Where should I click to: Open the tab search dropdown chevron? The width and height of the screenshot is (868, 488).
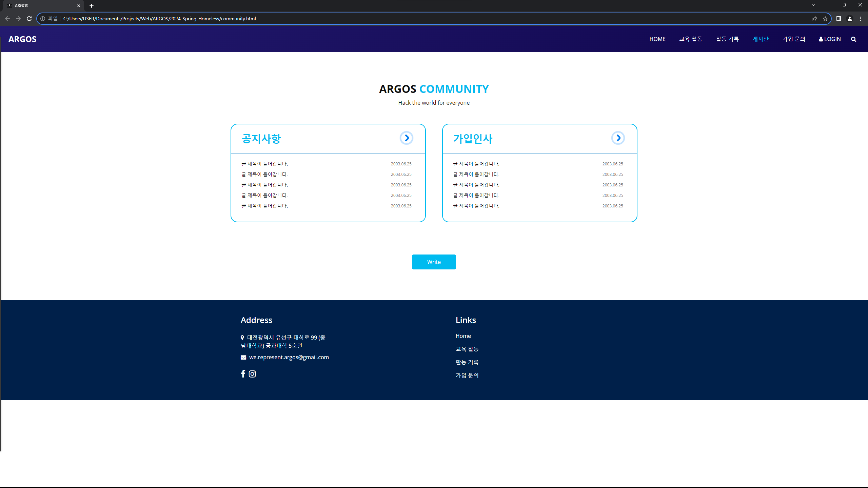(813, 5)
